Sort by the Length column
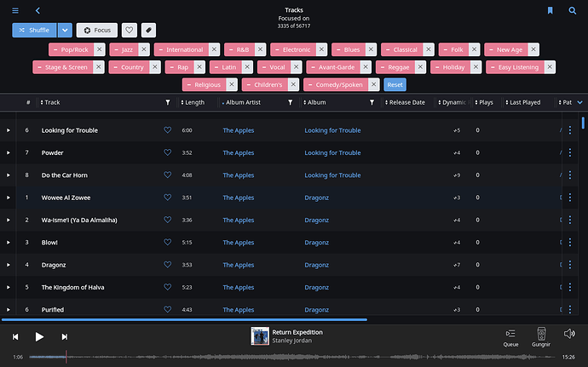The image size is (588, 367). [193, 102]
